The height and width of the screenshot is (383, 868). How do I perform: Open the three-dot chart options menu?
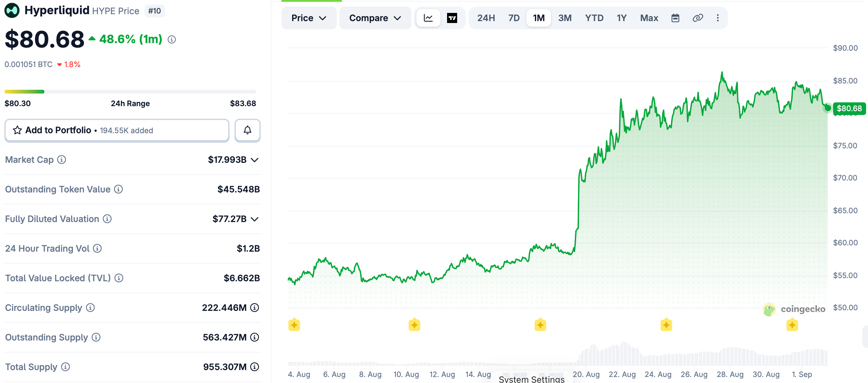pyautogui.click(x=718, y=18)
